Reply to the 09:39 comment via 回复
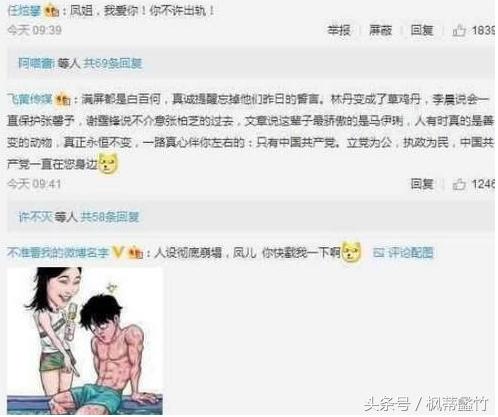The image size is (498, 417). pyautogui.click(x=422, y=30)
